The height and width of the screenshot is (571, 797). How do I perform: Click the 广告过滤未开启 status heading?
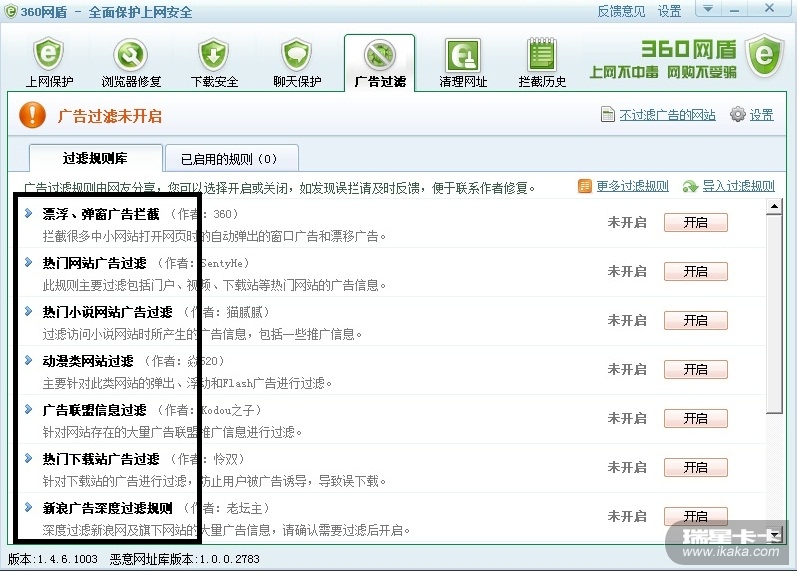click(x=110, y=116)
